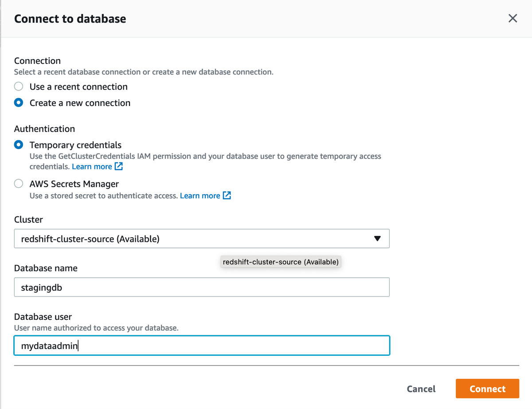Click the redshift-cluster-source tooltip
The image size is (532, 409).
click(281, 262)
